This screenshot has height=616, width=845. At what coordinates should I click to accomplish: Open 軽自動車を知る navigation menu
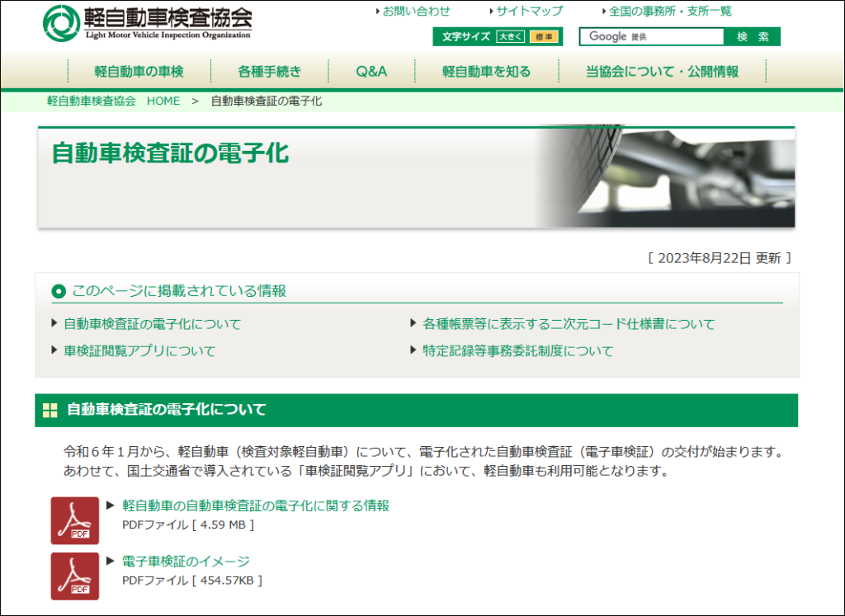pos(486,72)
